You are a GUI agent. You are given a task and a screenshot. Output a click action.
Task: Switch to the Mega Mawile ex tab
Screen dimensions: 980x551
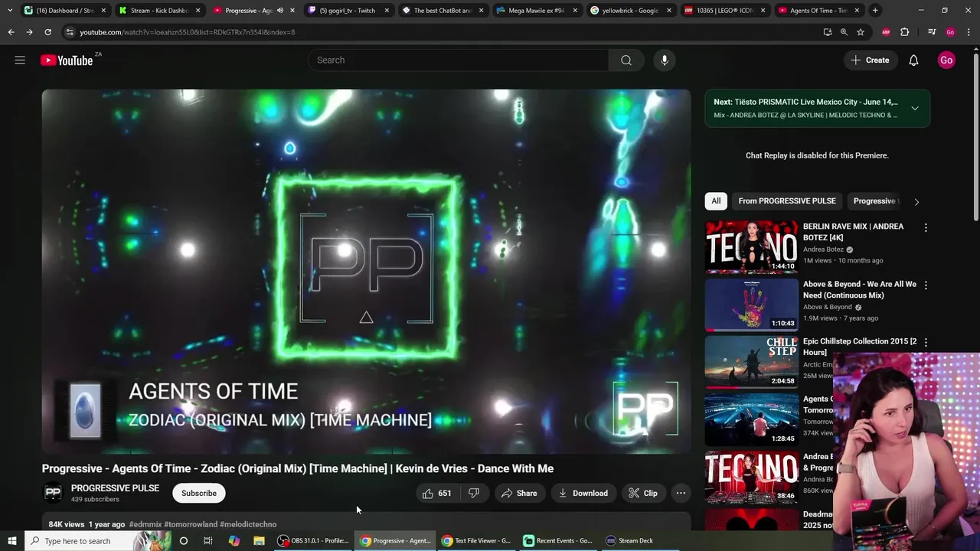tap(537, 11)
